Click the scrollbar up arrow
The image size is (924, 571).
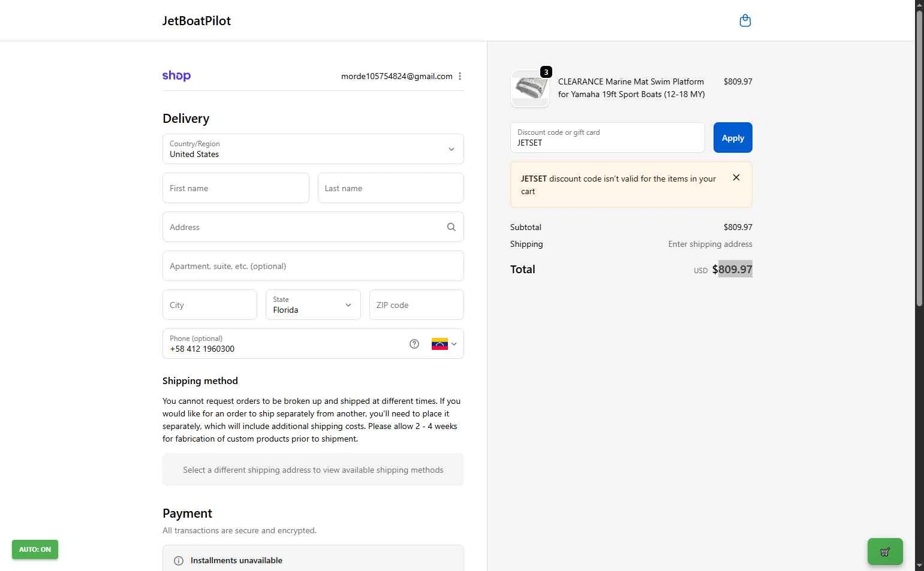click(x=919, y=5)
